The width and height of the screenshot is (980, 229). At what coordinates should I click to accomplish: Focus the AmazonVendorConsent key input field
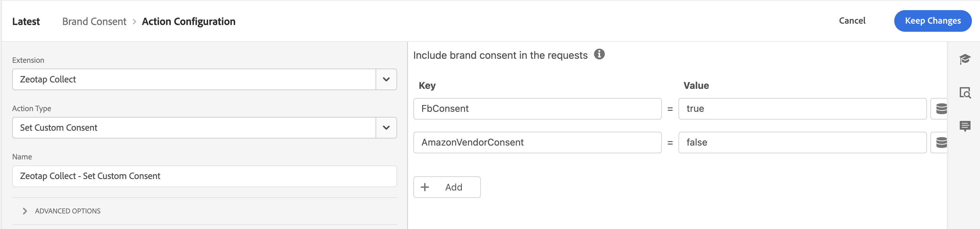point(537,143)
